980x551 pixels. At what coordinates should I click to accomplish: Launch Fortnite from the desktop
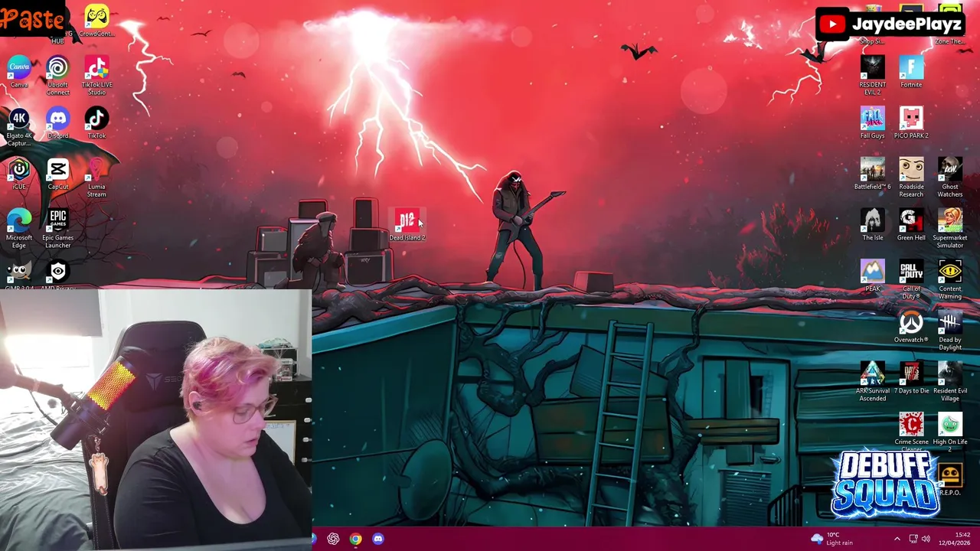[x=911, y=70]
